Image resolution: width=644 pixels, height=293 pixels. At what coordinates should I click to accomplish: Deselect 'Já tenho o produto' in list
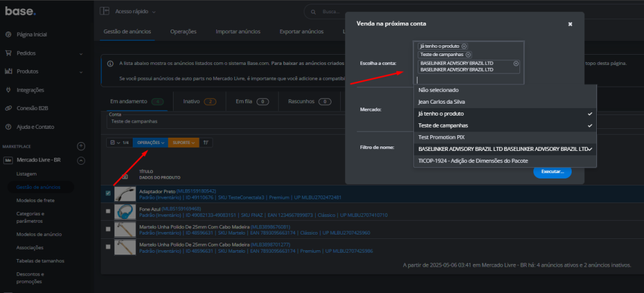[x=505, y=114]
